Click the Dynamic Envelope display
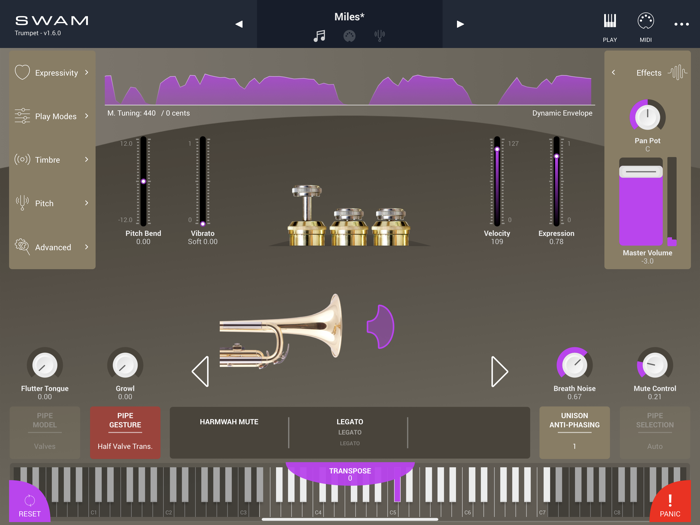Screen dimensions: 700x525 (348, 89)
